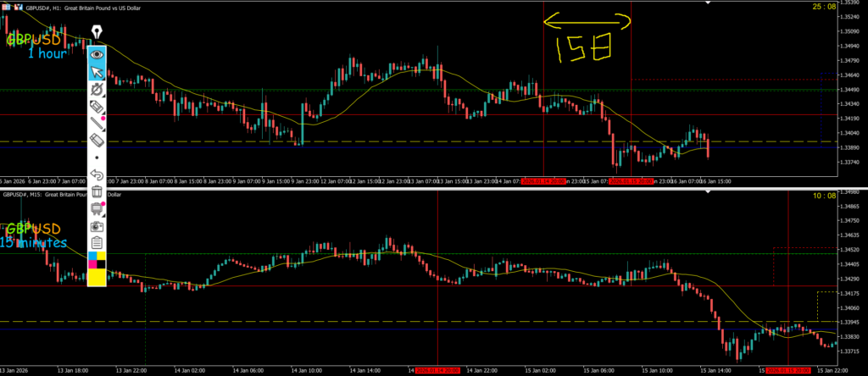Toggle the eye visibility icon in drawing toolbar

[97, 53]
